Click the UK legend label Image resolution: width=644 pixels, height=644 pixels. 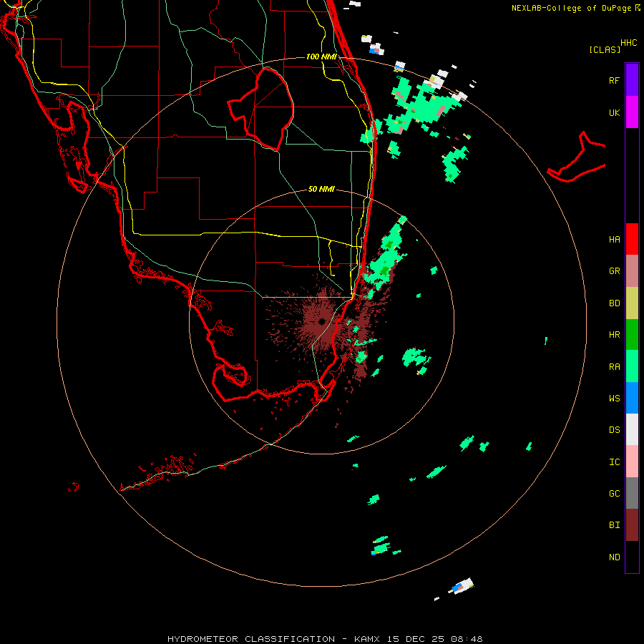click(x=614, y=112)
